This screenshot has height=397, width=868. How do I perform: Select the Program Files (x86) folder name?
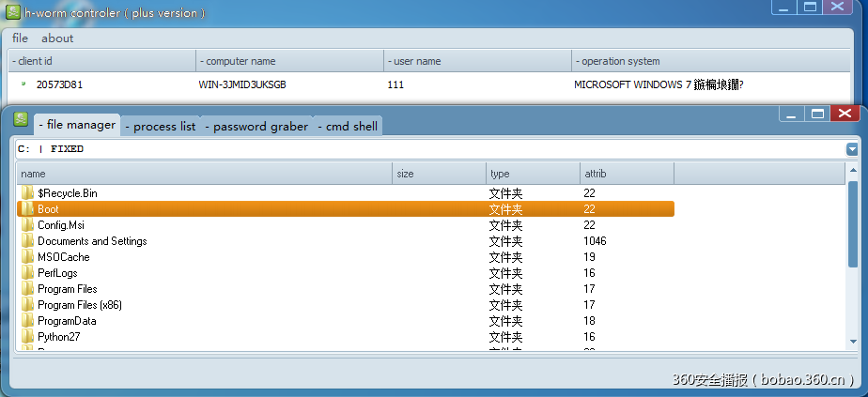tap(80, 305)
